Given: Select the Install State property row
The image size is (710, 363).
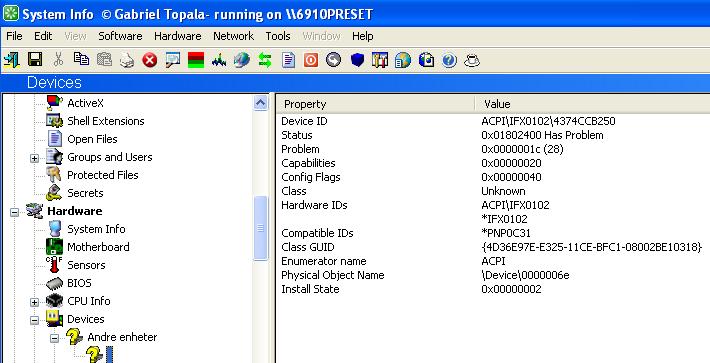Looking at the screenshot, I should (493, 289).
